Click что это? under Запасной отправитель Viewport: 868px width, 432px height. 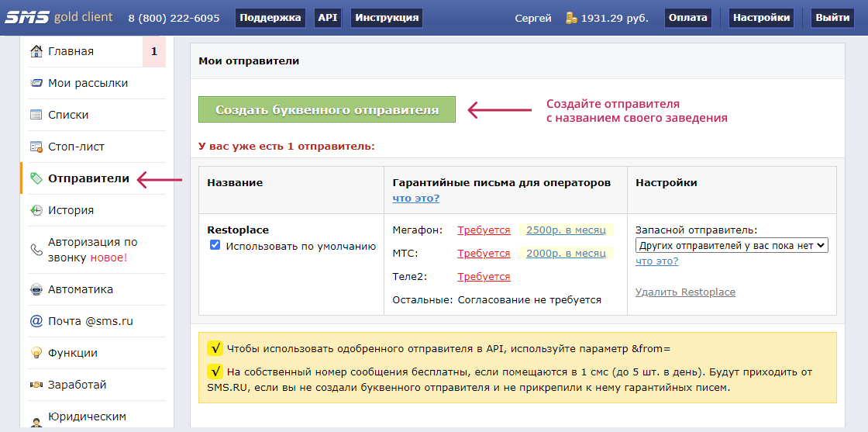656,261
